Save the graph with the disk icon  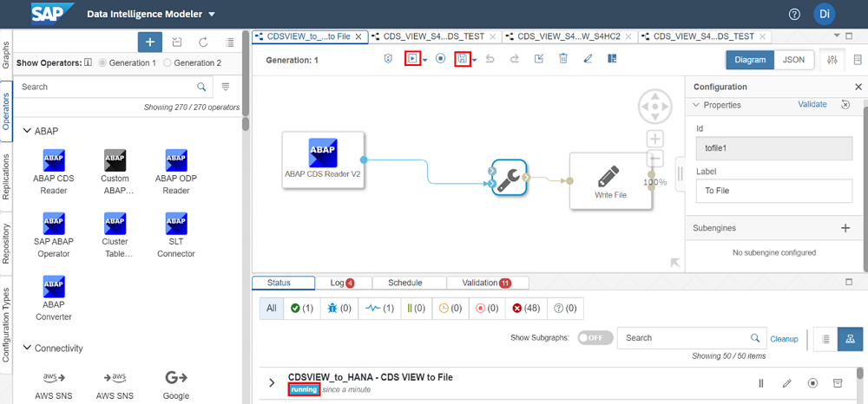[462, 59]
